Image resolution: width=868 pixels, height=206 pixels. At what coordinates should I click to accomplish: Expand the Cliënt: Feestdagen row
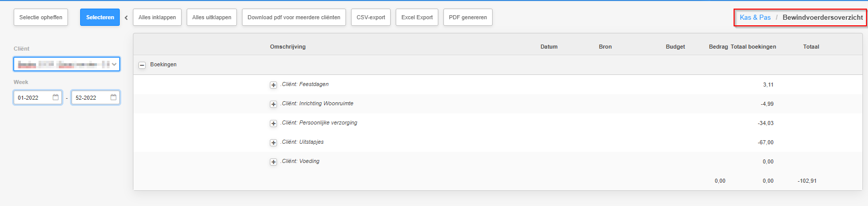273,85
